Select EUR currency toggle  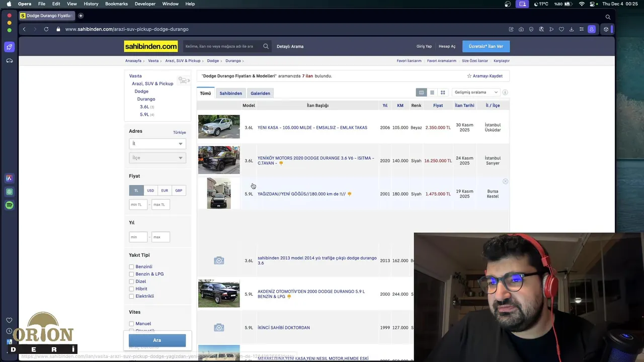[x=165, y=191]
